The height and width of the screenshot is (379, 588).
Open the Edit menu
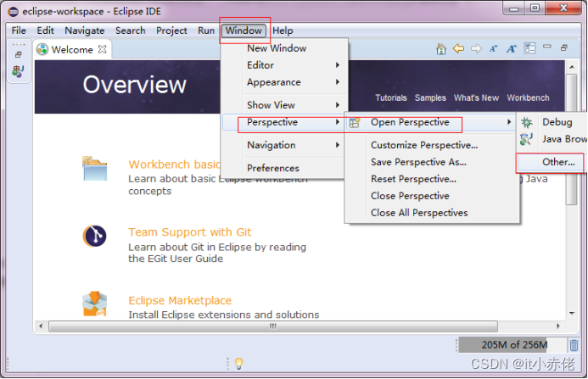(45, 31)
